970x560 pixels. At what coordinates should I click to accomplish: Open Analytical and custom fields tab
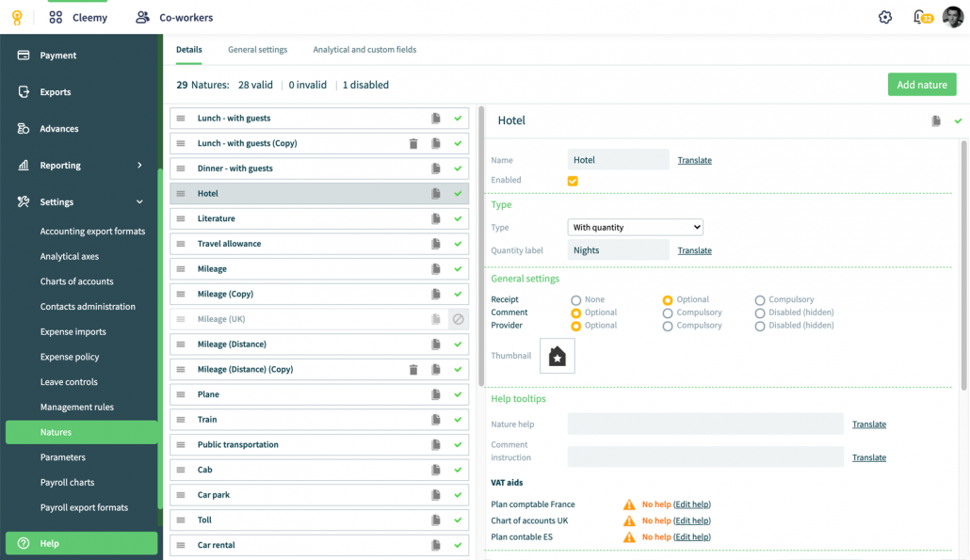pyautogui.click(x=364, y=50)
